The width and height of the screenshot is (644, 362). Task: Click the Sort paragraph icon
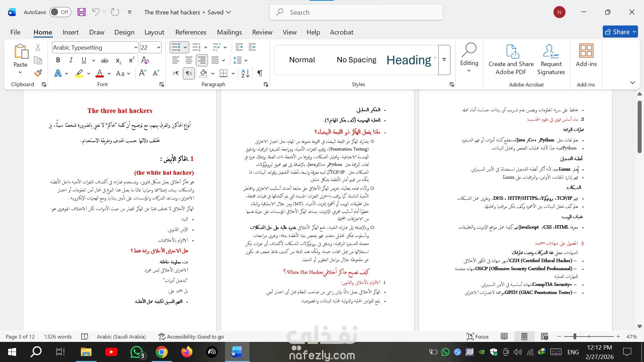coord(245,73)
